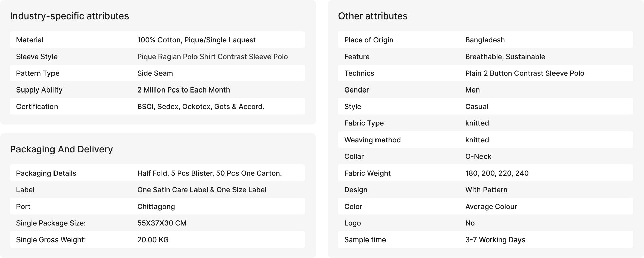Click the Single Gross Weight 20.00 KG value

point(153,240)
